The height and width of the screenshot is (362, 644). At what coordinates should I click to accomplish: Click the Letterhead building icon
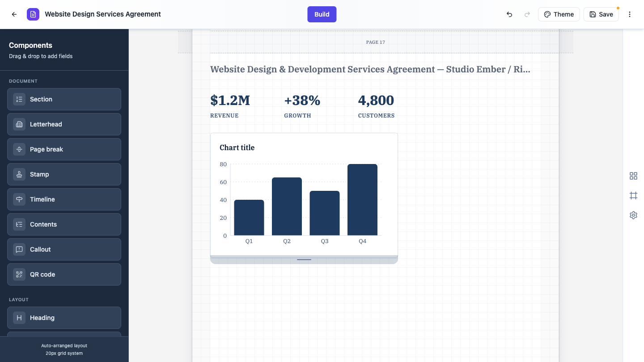tap(19, 124)
